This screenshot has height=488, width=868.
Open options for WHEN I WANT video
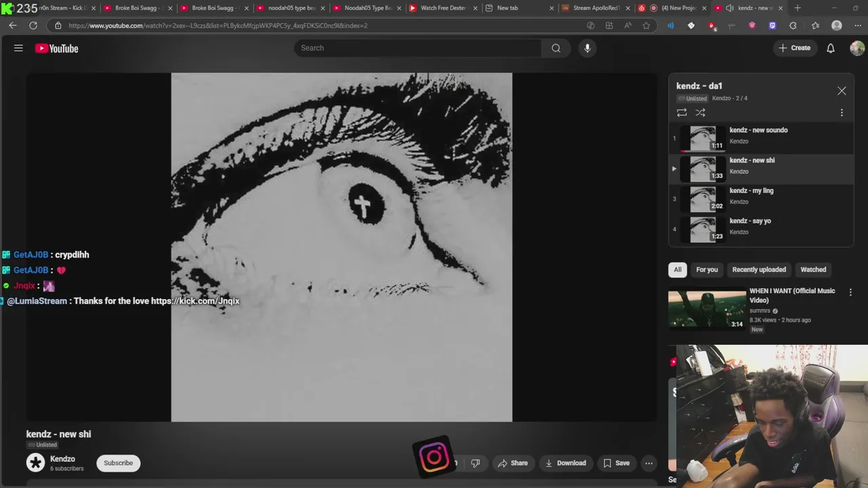pos(850,292)
